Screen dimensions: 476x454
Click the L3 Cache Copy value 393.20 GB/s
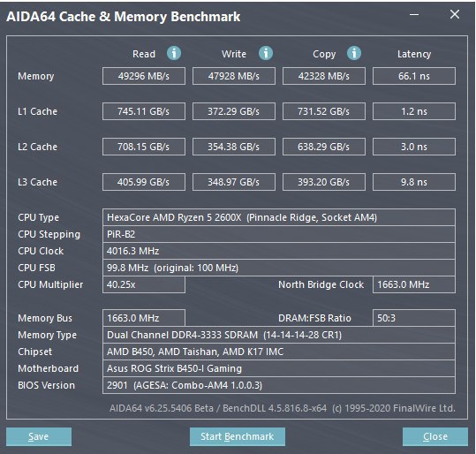pos(324,182)
